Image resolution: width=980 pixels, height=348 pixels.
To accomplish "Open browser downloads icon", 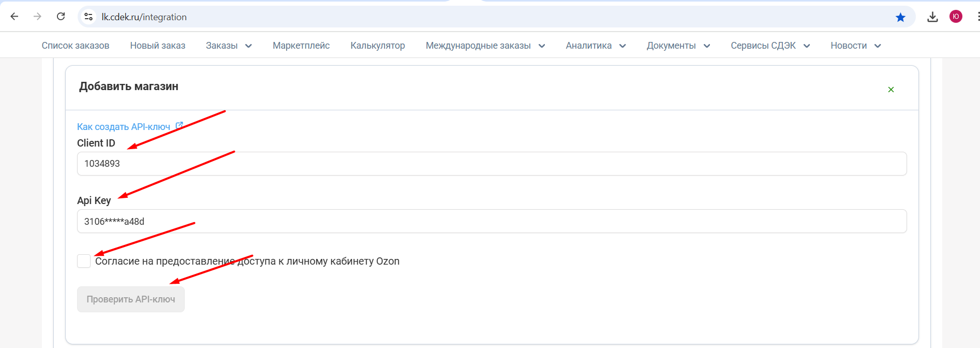I will tap(932, 17).
